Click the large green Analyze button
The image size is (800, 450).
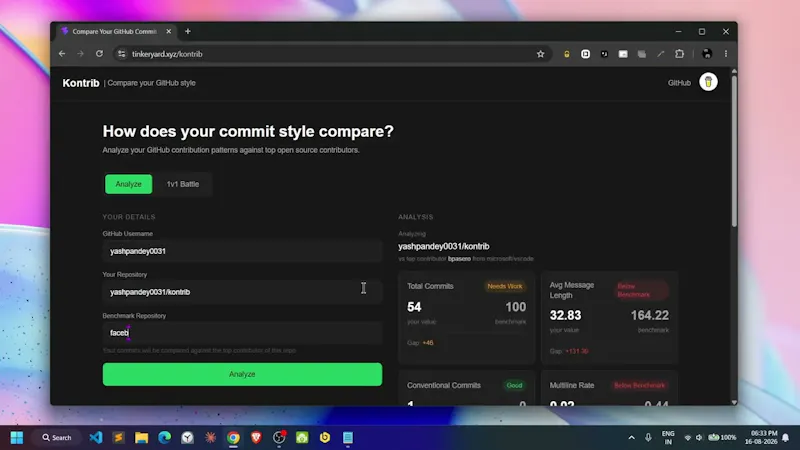click(x=242, y=374)
